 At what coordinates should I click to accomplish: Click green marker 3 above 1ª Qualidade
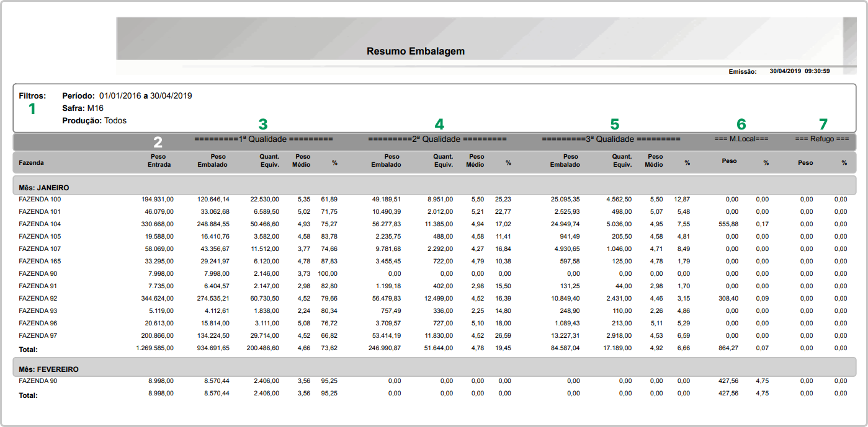[263, 125]
